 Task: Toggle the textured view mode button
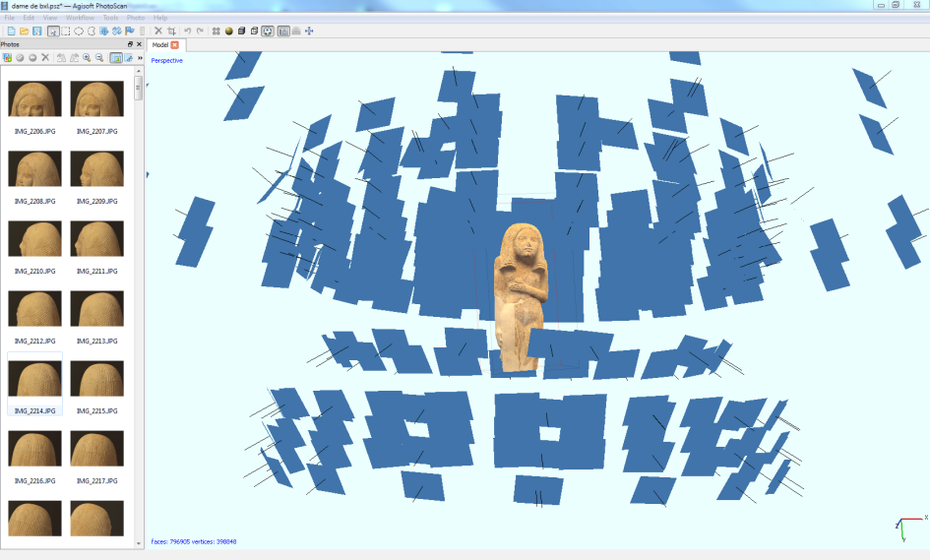pyautogui.click(x=254, y=31)
